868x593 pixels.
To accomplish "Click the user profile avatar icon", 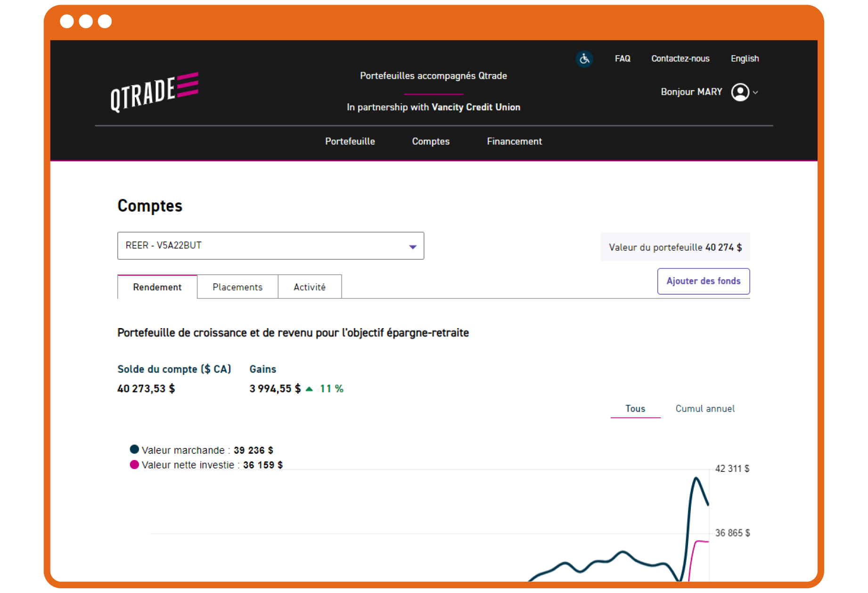I will [x=740, y=92].
